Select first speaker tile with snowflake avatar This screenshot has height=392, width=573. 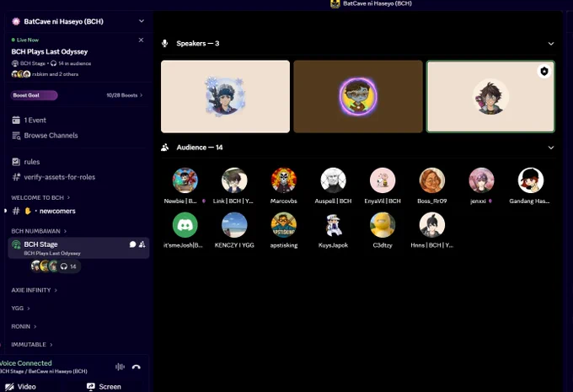point(226,97)
